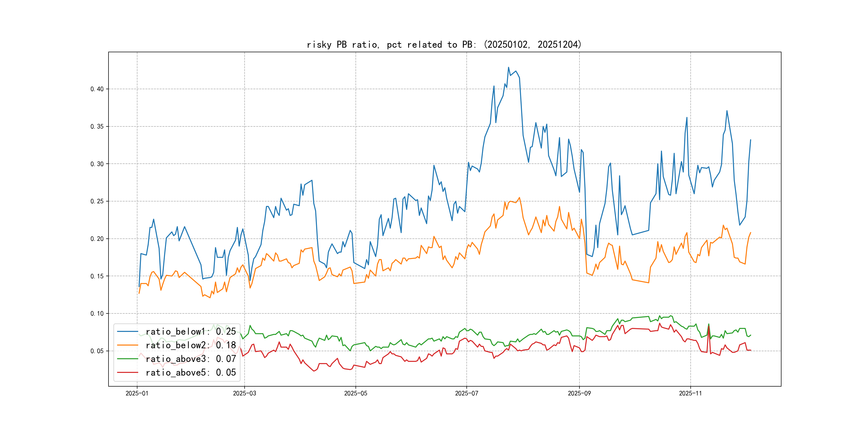Click the orange ratio_below2 legend line
Image resolution: width=868 pixels, height=434 pixels.
click(x=127, y=345)
